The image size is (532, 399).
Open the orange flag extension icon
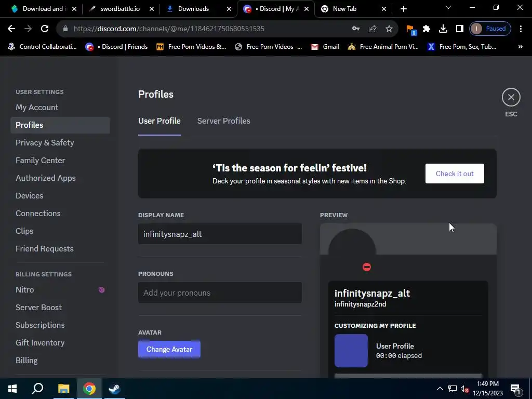411,30
